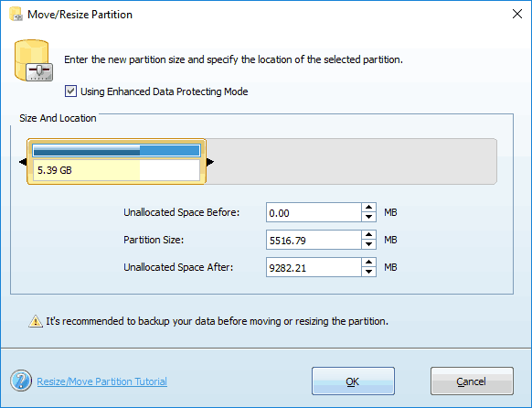
Task: Click the large disk resize icon
Action: click(x=34, y=60)
